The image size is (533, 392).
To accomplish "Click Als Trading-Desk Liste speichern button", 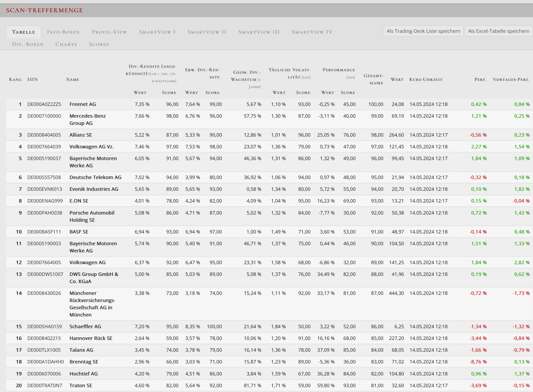I will 423,31.
